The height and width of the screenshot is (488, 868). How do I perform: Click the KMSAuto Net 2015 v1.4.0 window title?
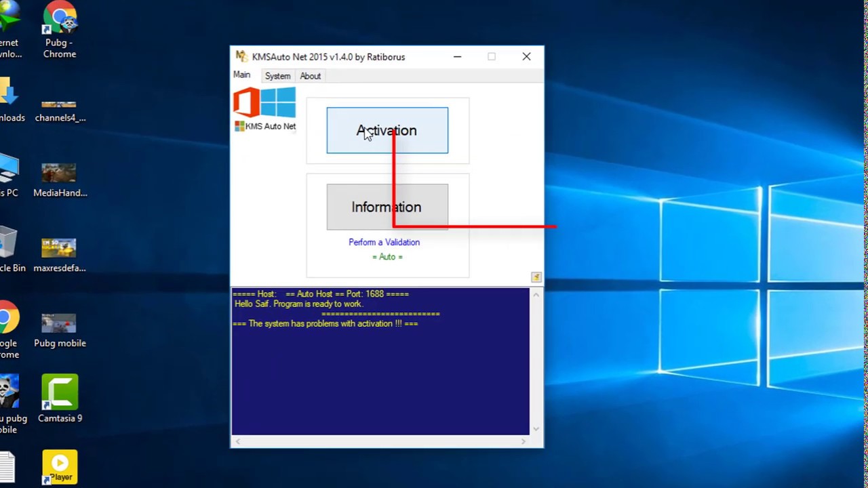pos(328,57)
